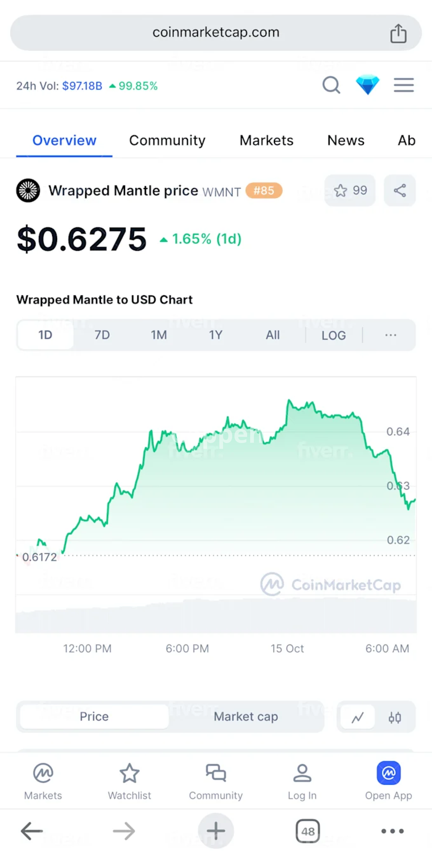Switch chart to Market cap
The image size is (432, 868).
coord(246,716)
